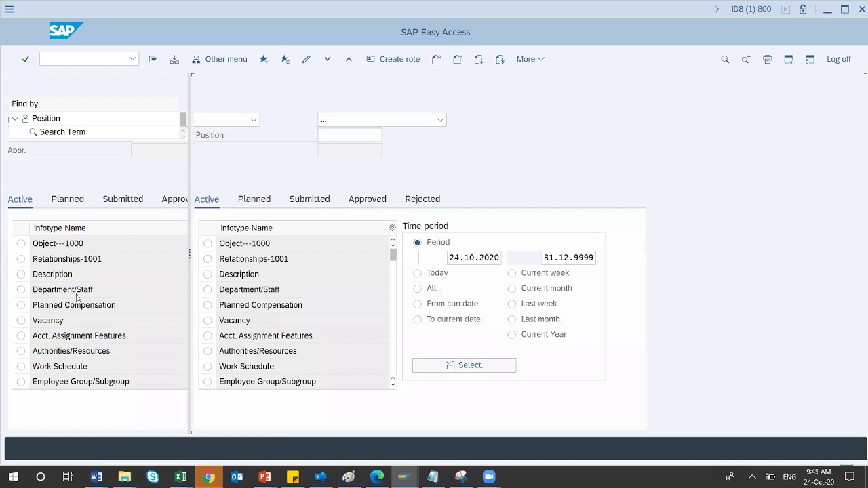Select Last week radio button
Screen dimensions: 868x488
pyautogui.click(x=512, y=304)
